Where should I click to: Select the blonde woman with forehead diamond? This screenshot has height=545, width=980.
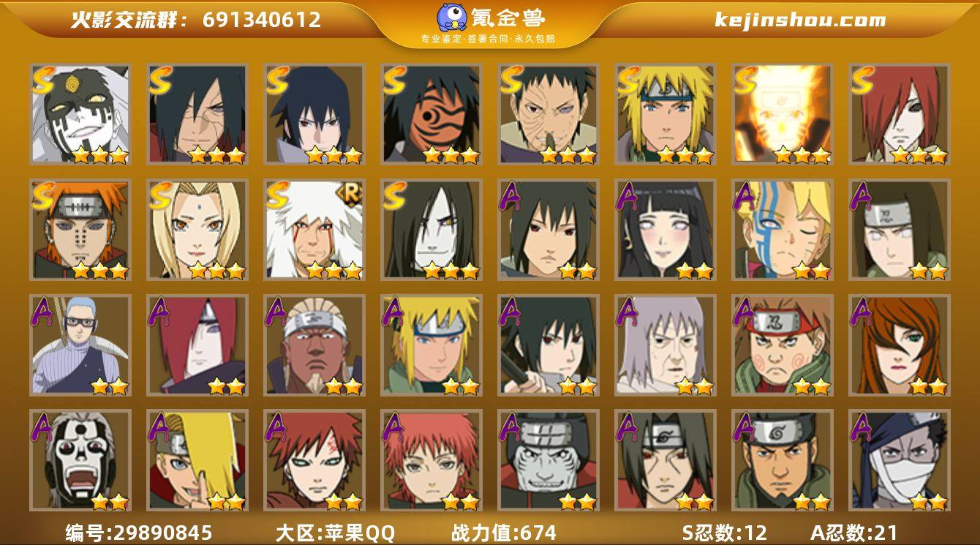[197, 230]
